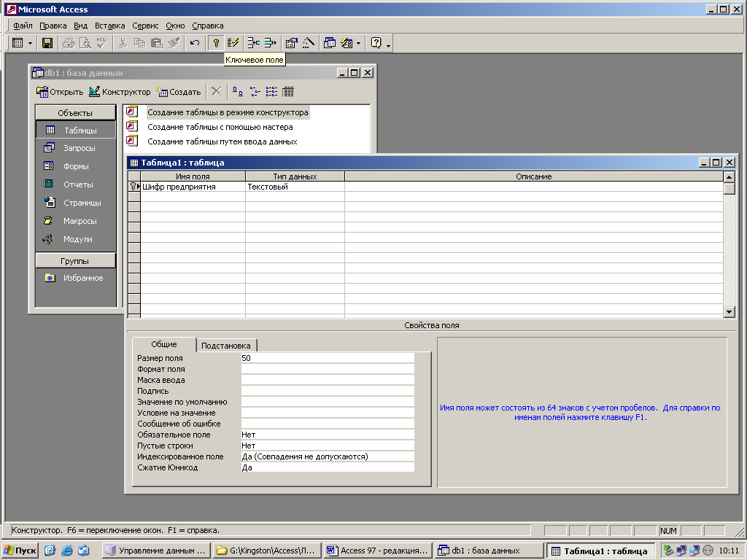Collapse the Объекты group header
747x560 pixels.
pos(75,113)
